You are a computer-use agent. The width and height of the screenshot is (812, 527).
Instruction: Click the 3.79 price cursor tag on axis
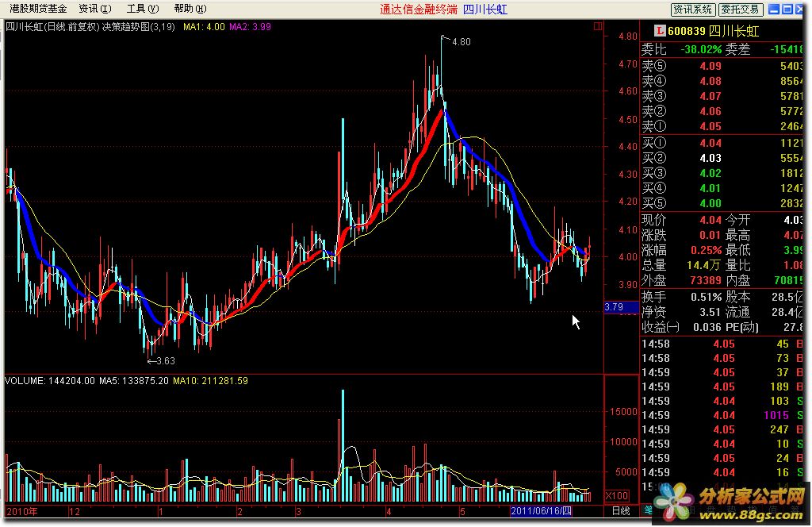(621, 307)
